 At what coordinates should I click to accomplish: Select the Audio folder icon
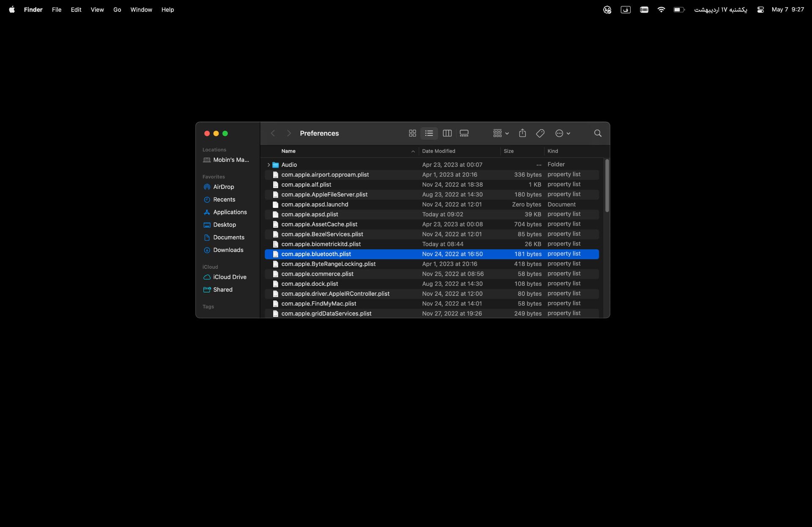[276, 165]
